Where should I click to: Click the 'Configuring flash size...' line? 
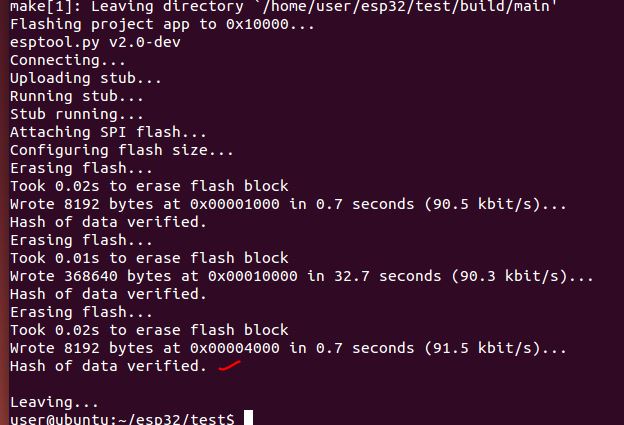122,150
